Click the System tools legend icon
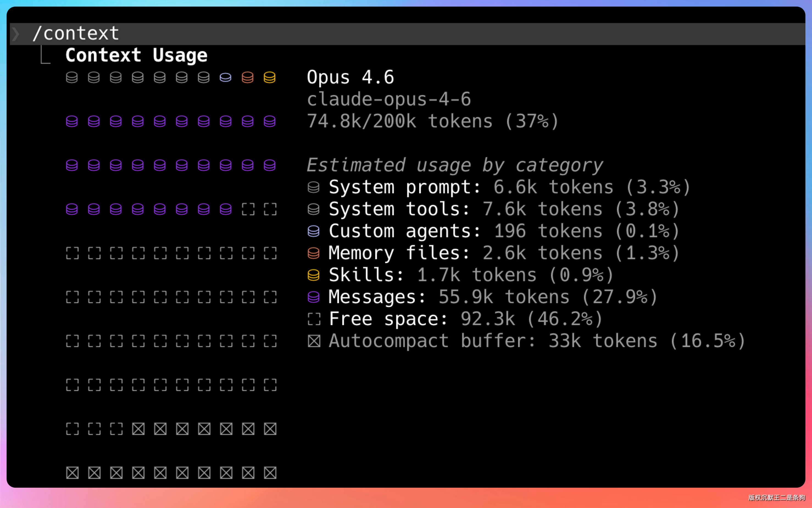The width and height of the screenshot is (812, 508). click(x=313, y=209)
